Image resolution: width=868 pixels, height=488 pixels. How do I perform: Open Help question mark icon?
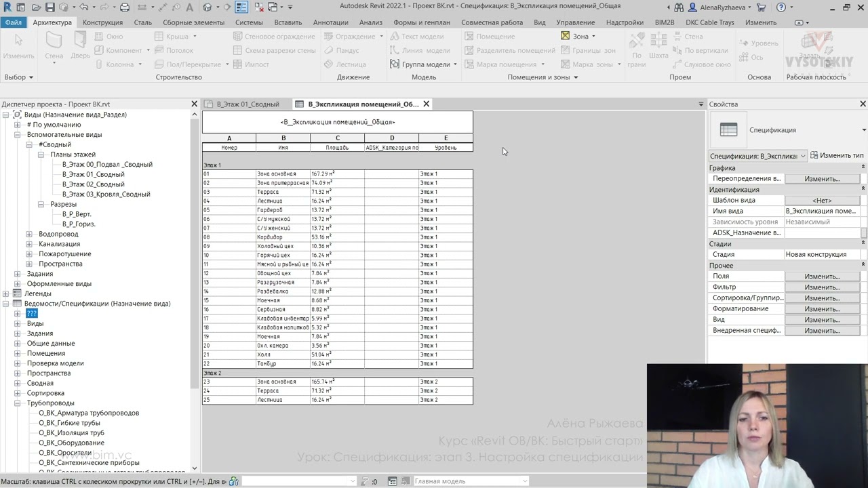pyautogui.click(x=781, y=7)
